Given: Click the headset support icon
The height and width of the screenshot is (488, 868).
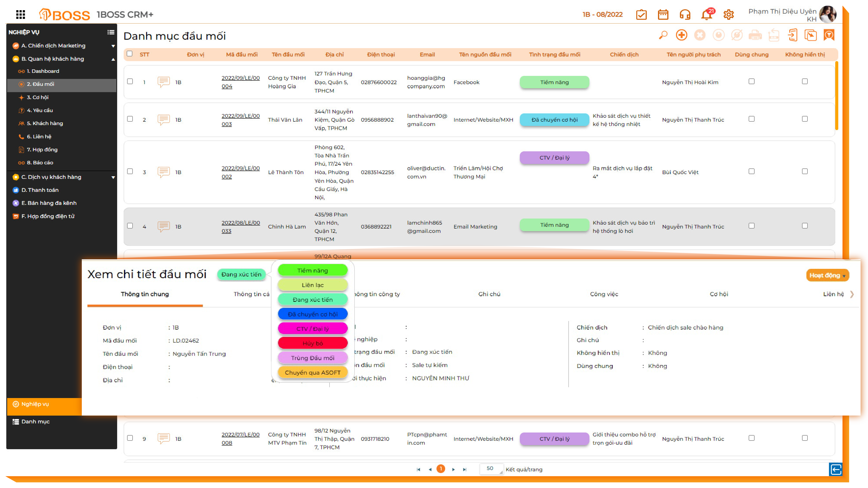Looking at the screenshot, I should (685, 15).
